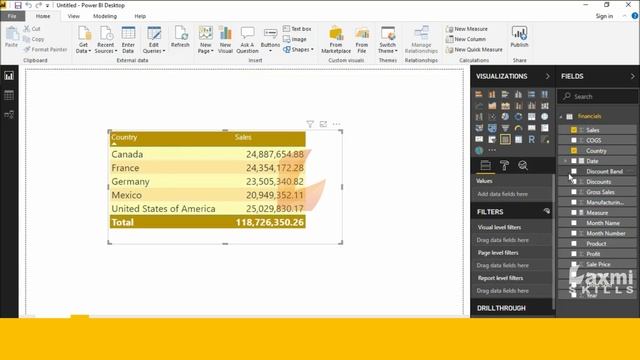The image size is (640, 360).
Task: Click the New Quick Measure button
Action: [474, 49]
